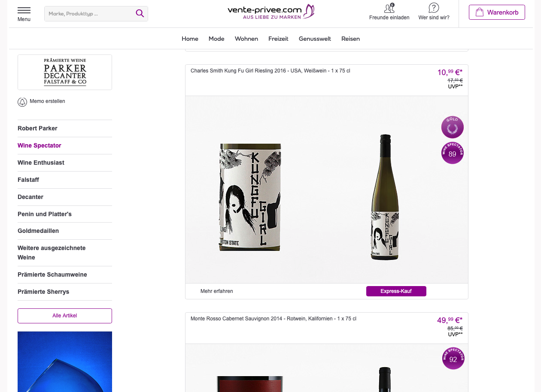Click the Wine Spectator 89 badge

click(x=453, y=153)
